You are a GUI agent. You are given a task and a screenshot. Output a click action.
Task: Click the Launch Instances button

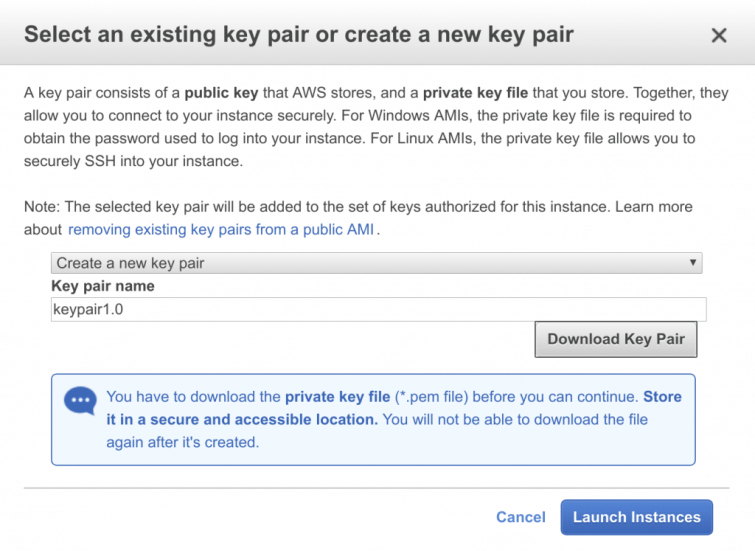click(x=637, y=517)
